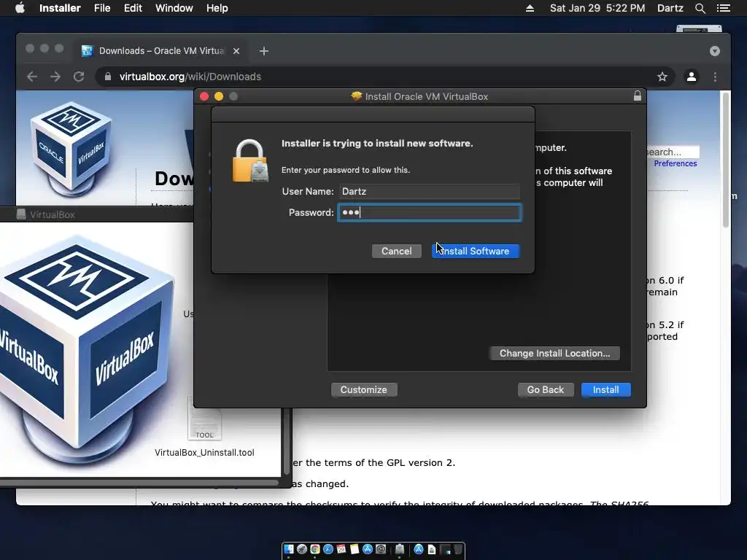
Task: Open System Preferences in the Dock
Action: coord(381,549)
